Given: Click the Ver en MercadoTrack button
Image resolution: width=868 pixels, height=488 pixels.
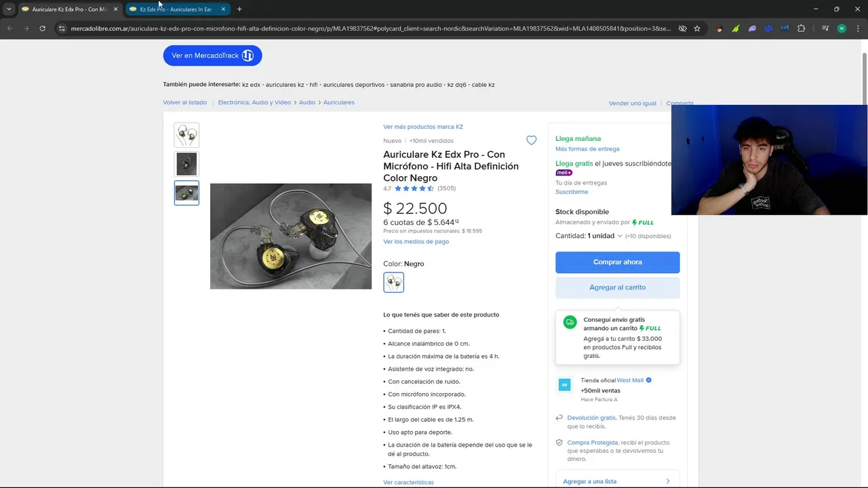Looking at the screenshot, I should (x=212, y=56).
